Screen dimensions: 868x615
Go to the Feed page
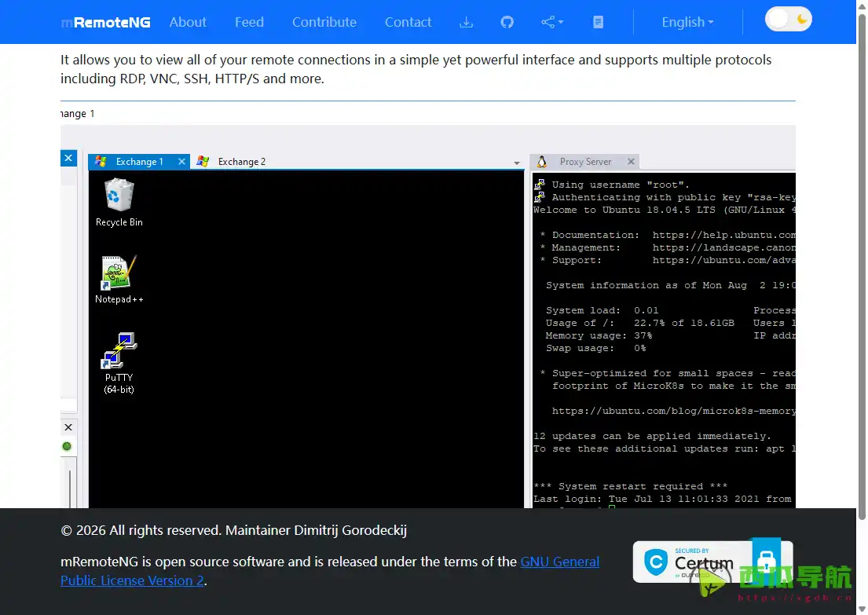click(x=249, y=22)
